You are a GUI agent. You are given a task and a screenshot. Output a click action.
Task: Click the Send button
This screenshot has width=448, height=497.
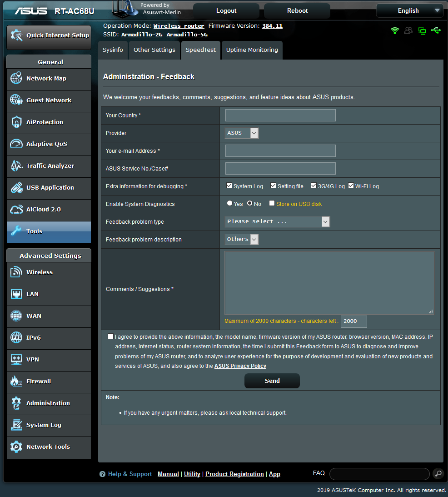click(x=272, y=381)
